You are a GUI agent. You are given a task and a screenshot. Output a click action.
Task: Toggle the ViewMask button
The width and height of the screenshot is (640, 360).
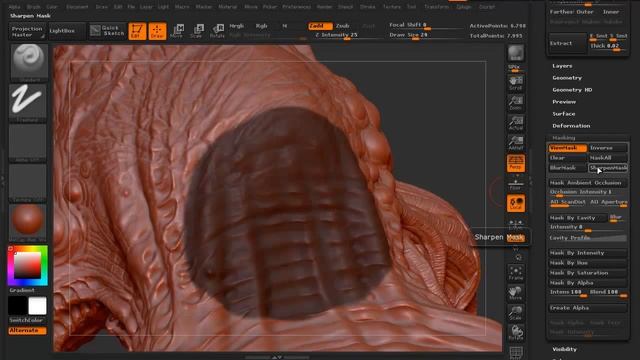(x=567, y=148)
